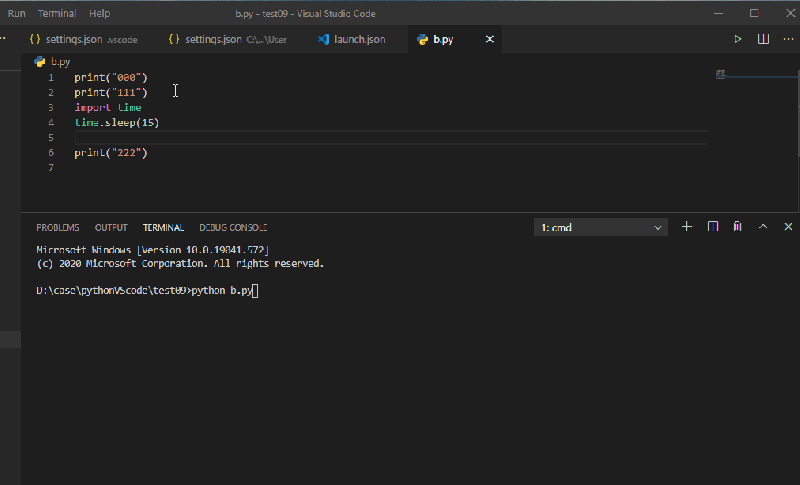The width and height of the screenshot is (800, 485).
Task: Create a new terminal with plus icon
Action: tap(687, 227)
